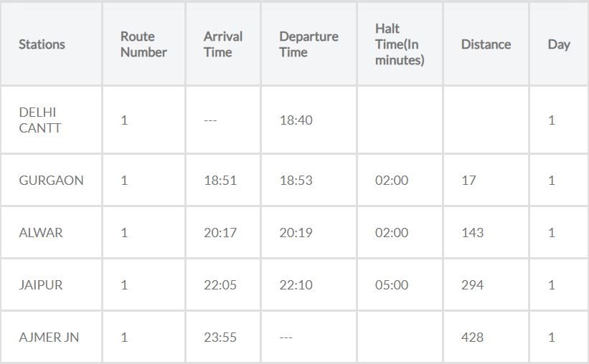Click the Day column header
The height and width of the screenshot is (364, 589).
[559, 44]
